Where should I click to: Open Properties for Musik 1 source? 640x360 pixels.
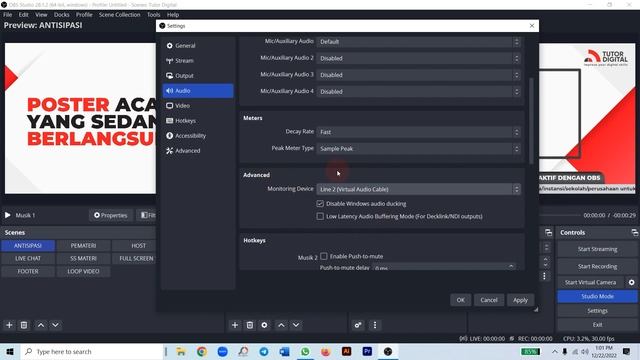111,215
